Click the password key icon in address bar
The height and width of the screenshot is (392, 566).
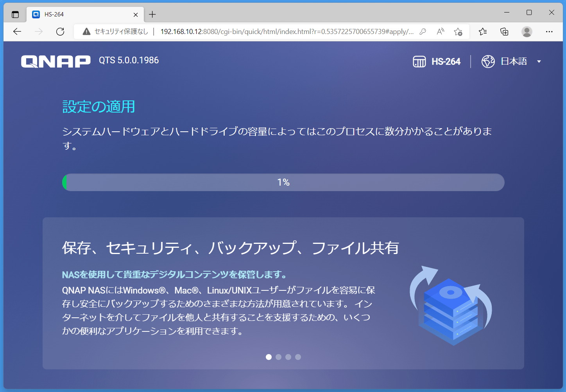point(423,32)
